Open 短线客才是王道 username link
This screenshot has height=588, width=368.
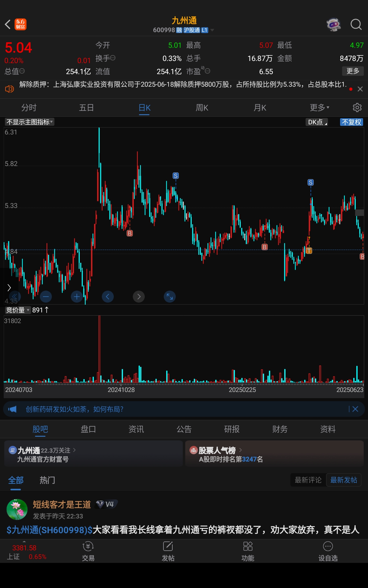point(62,504)
